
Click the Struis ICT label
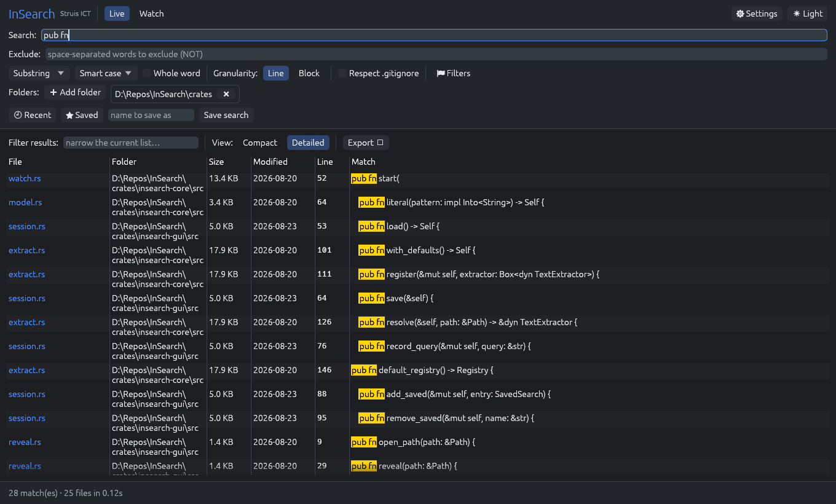[x=76, y=14]
